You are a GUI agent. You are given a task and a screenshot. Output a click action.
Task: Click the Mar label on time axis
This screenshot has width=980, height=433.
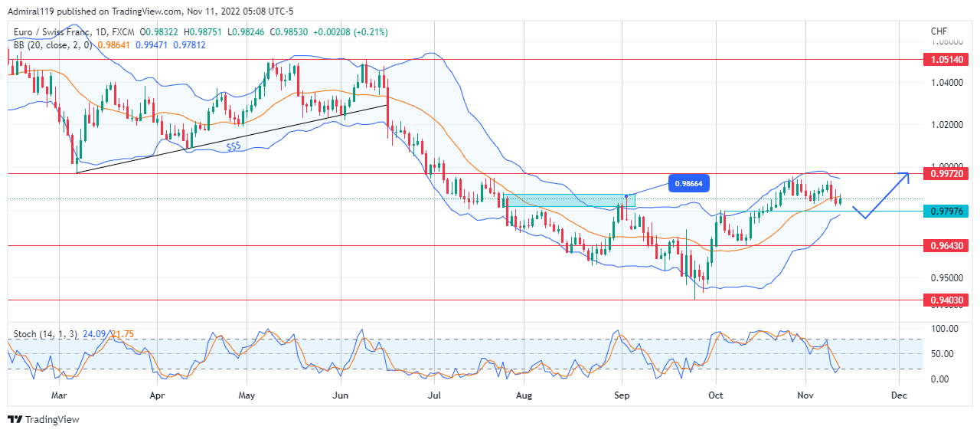tap(60, 395)
